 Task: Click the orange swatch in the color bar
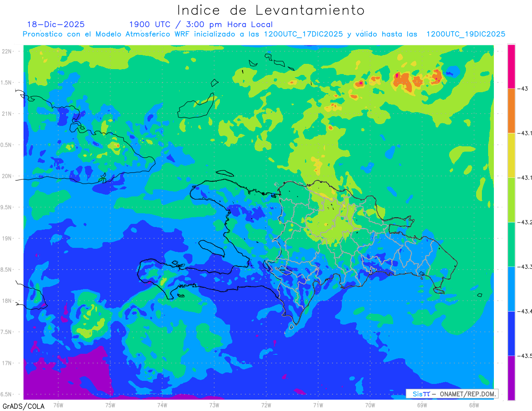pos(511,110)
